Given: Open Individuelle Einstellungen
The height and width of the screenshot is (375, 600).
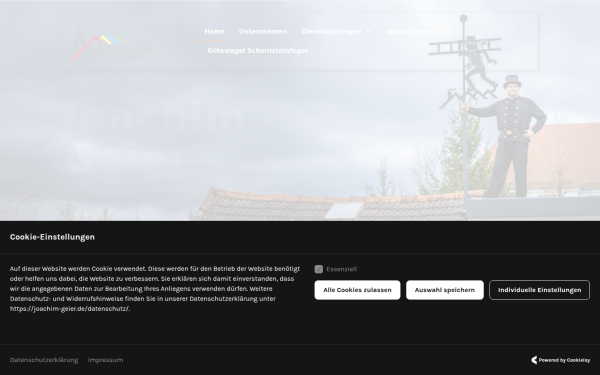Looking at the screenshot, I should 540,290.
